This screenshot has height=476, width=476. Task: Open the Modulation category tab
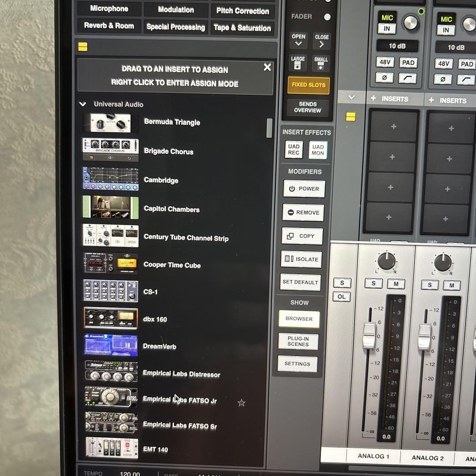(176, 10)
